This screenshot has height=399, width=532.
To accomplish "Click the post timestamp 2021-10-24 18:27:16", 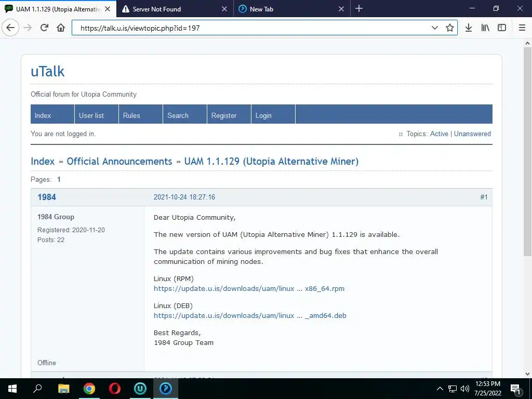I will click(x=184, y=197).
